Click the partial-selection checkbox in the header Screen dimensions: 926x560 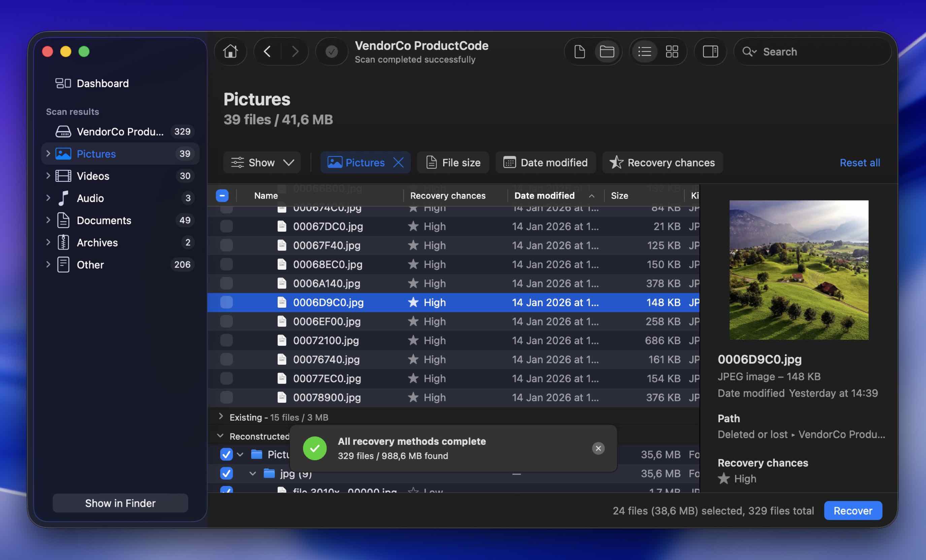click(x=222, y=195)
